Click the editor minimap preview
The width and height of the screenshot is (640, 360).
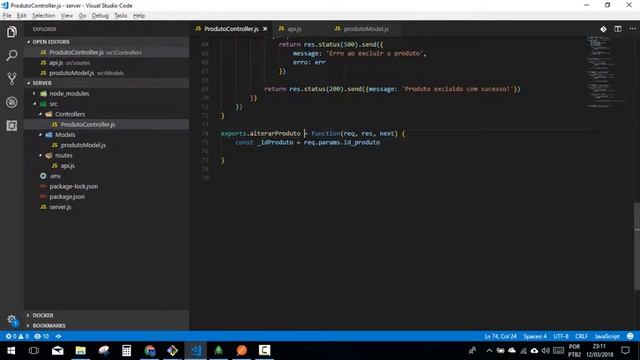pyautogui.click(x=608, y=71)
